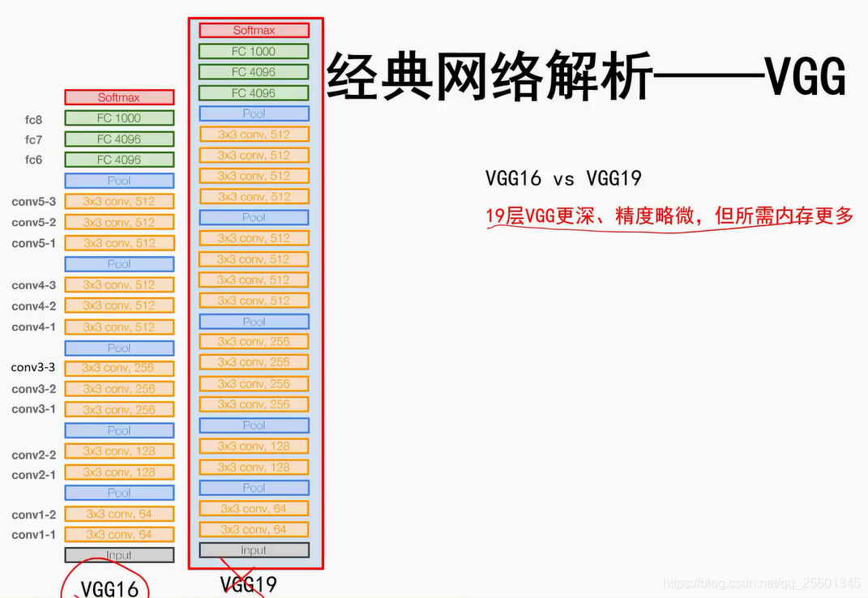The image size is (868, 598).
Task: Click the slide title 经典网络解析——VGG
Action: [x=586, y=76]
